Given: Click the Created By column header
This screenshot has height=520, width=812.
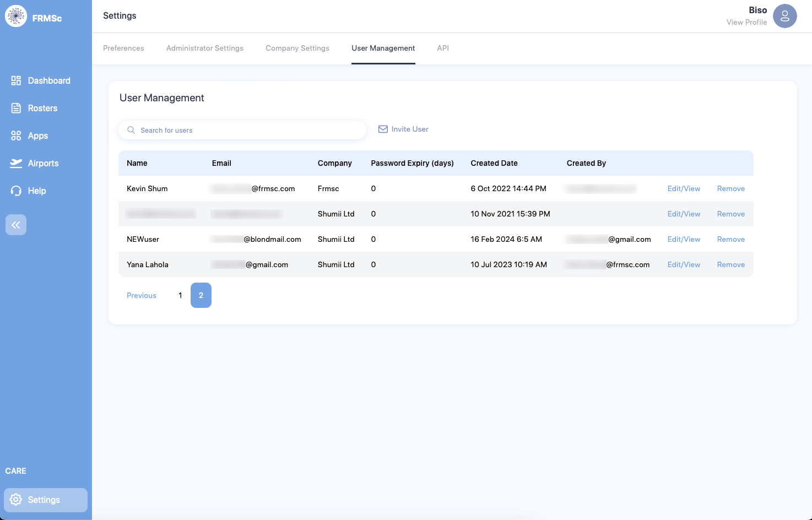Looking at the screenshot, I should [x=586, y=163].
